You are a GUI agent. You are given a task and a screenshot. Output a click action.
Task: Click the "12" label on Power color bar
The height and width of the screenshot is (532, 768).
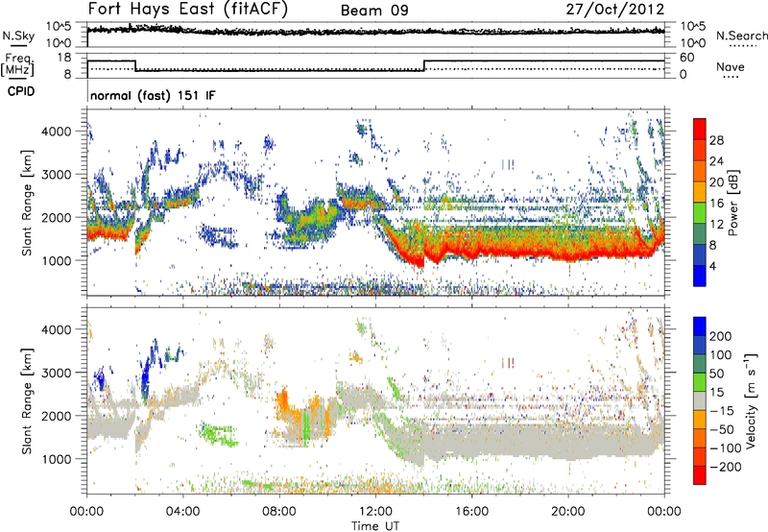[716, 225]
